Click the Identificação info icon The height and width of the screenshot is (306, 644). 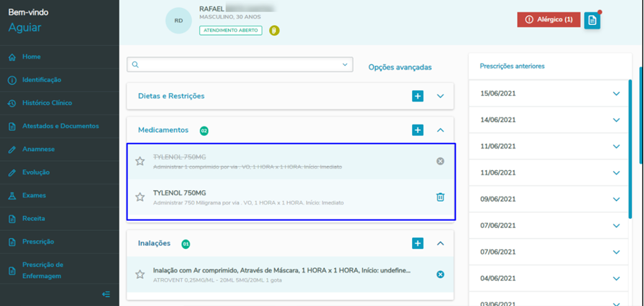pos(12,80)
